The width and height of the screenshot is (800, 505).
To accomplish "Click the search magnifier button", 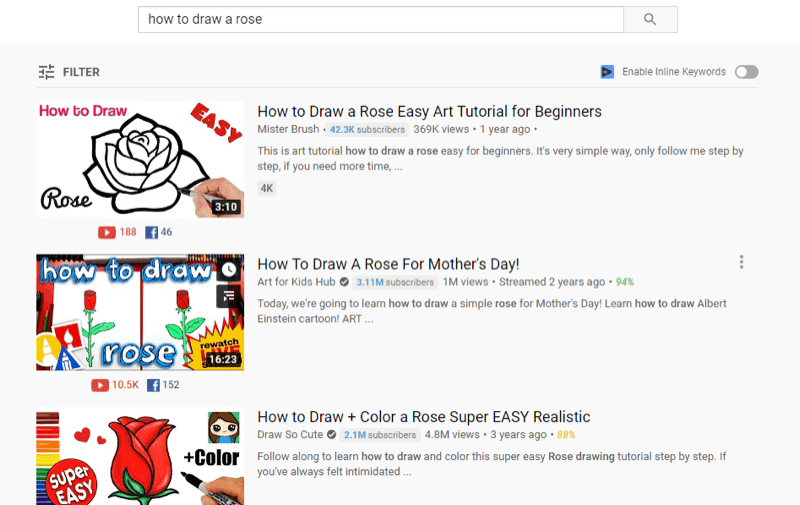I will point(651,19).
